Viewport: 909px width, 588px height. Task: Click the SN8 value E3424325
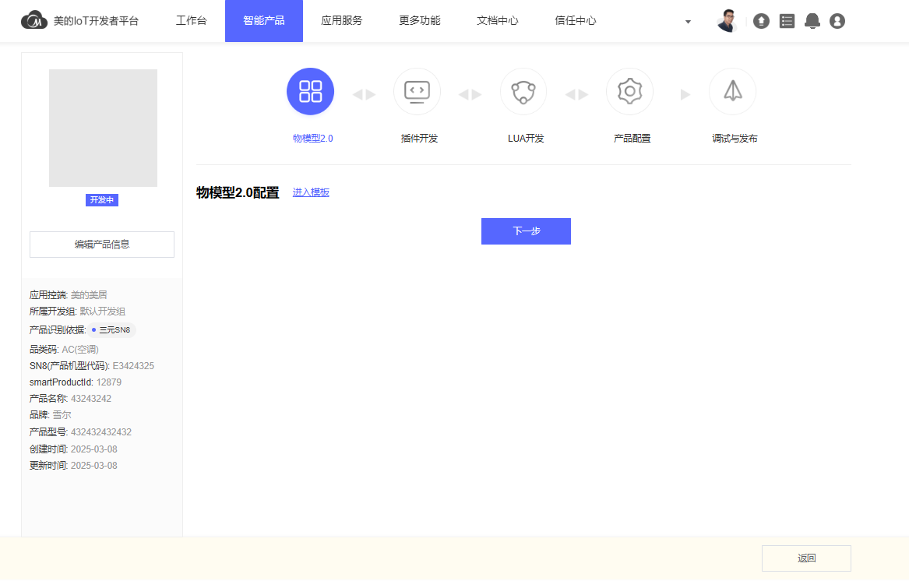coord(133,366)
